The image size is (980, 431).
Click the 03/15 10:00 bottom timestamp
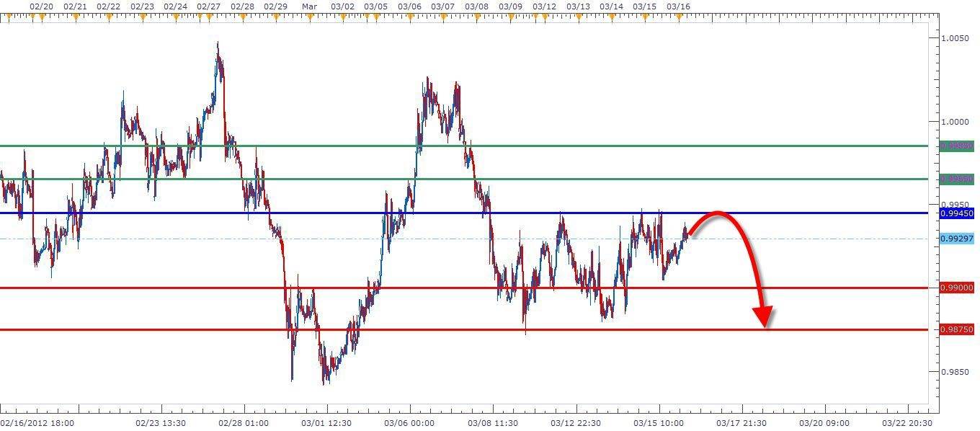point(659,424)
